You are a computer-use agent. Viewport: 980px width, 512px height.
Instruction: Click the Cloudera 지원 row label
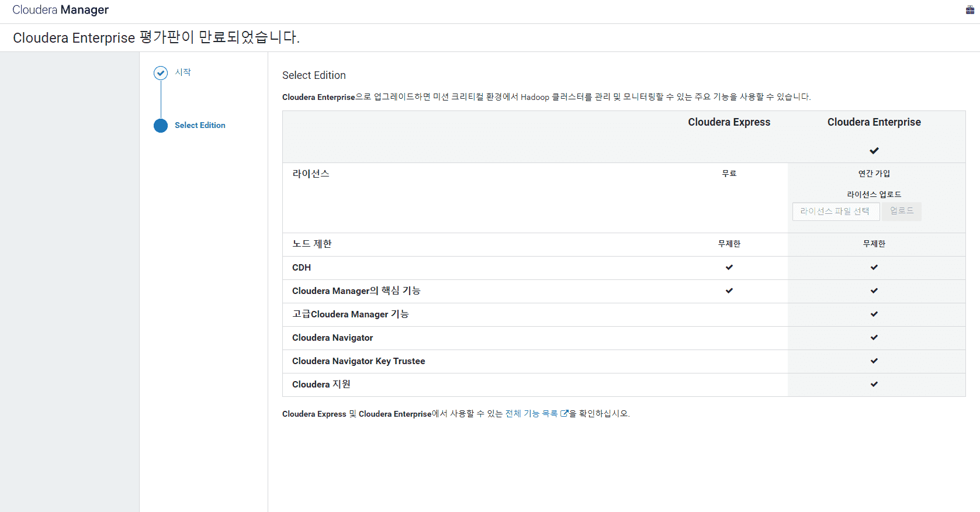tap(321, 384)
